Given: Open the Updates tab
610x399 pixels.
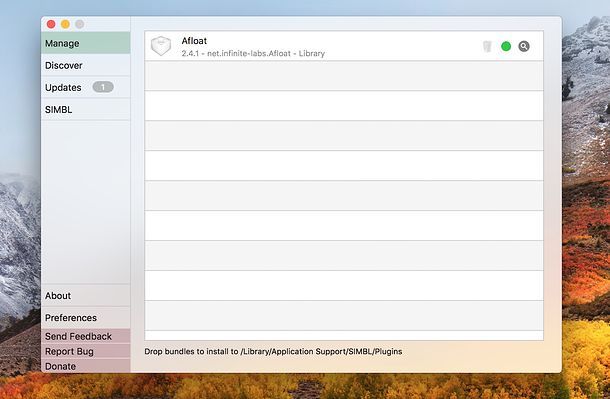Looking at the screenshot, I should click(86, 88).
